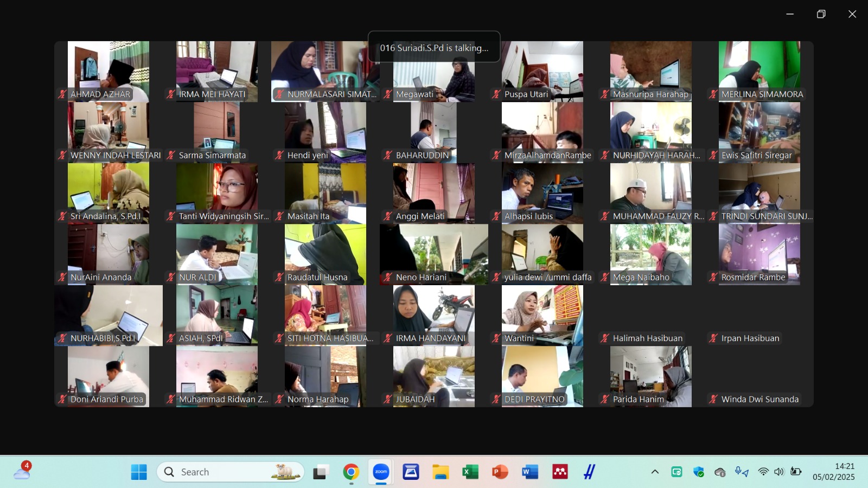Open microphone location tray icon

pyautogui.click(x=742, y=472)
